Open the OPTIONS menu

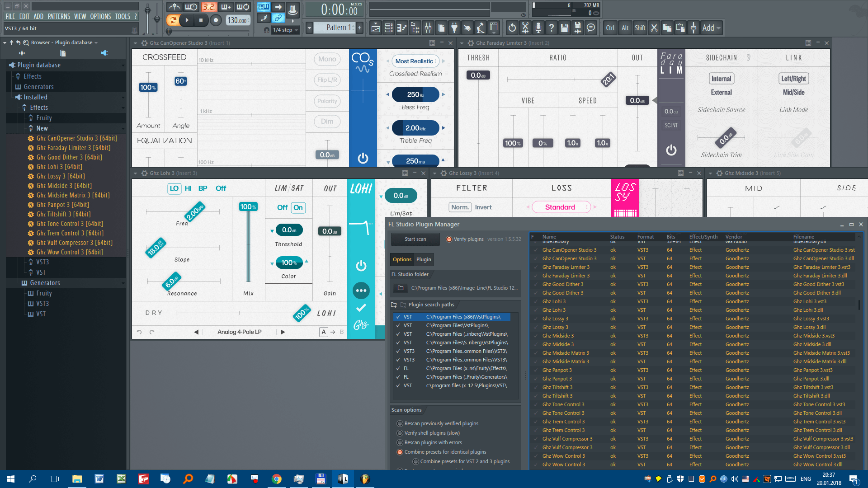pyautogui.click(x=100, y=16)
